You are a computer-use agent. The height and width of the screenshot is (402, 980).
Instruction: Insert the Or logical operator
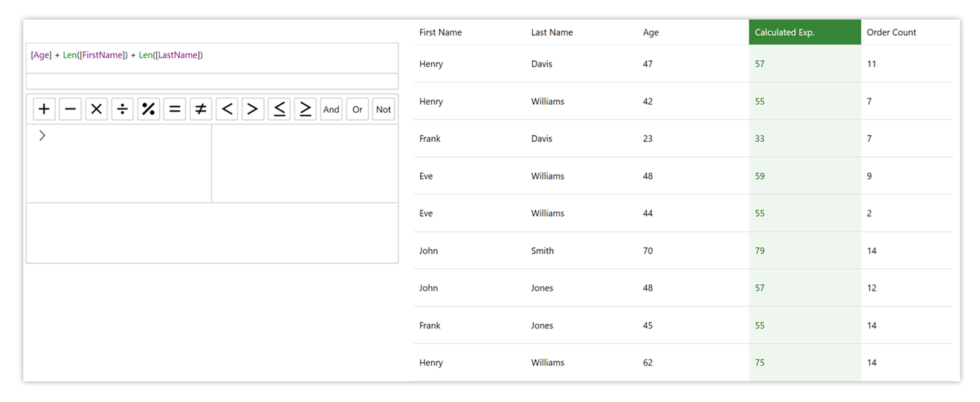pyautogui.click(x=357, y=109)
